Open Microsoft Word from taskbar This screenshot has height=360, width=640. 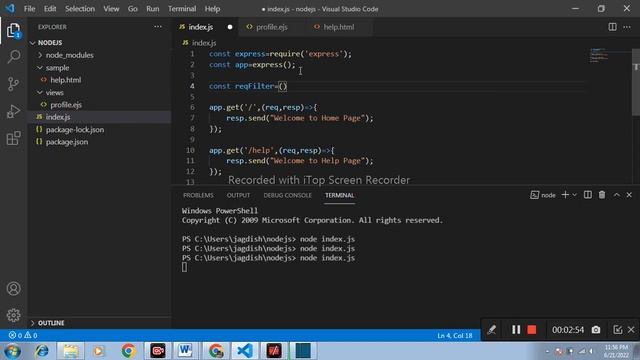tap(185, 351)
